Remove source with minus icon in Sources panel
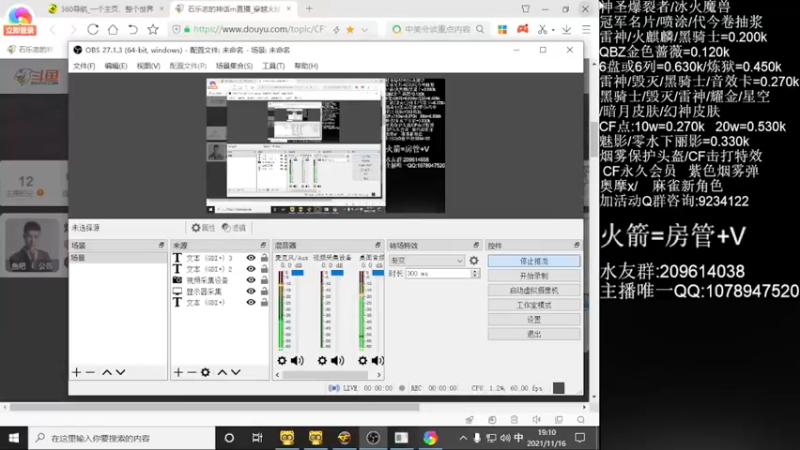Viewport: 800px width, 450px height. [x=192, y=372]
